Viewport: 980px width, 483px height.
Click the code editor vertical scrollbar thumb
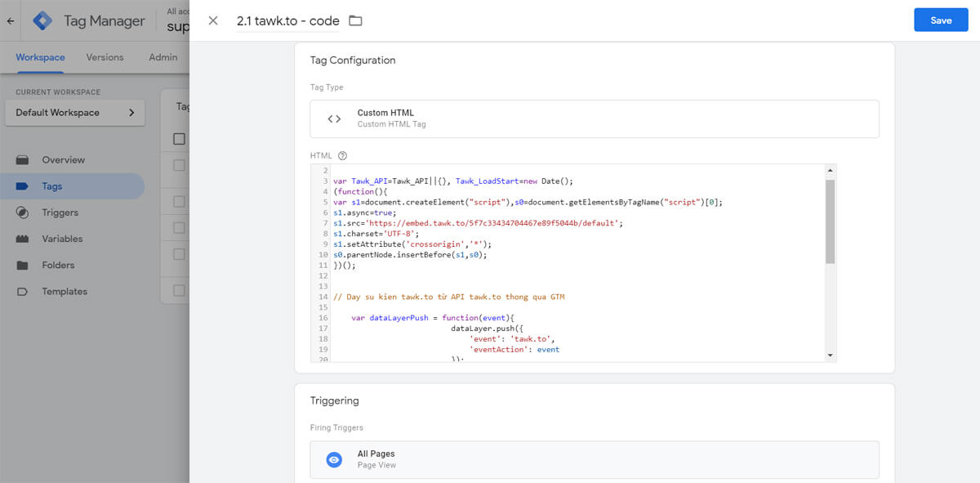pyautogui.click(x=831, y=221)
